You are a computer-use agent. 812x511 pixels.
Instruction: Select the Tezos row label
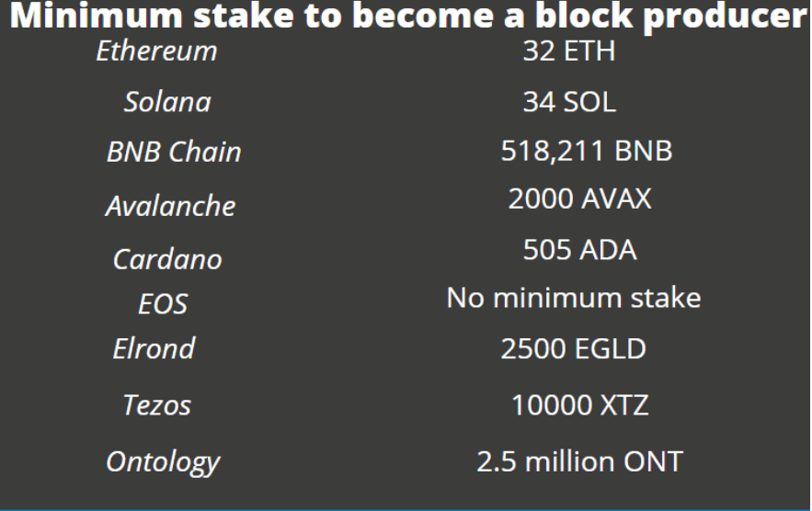pyautogui.click(x=156, y=403)
